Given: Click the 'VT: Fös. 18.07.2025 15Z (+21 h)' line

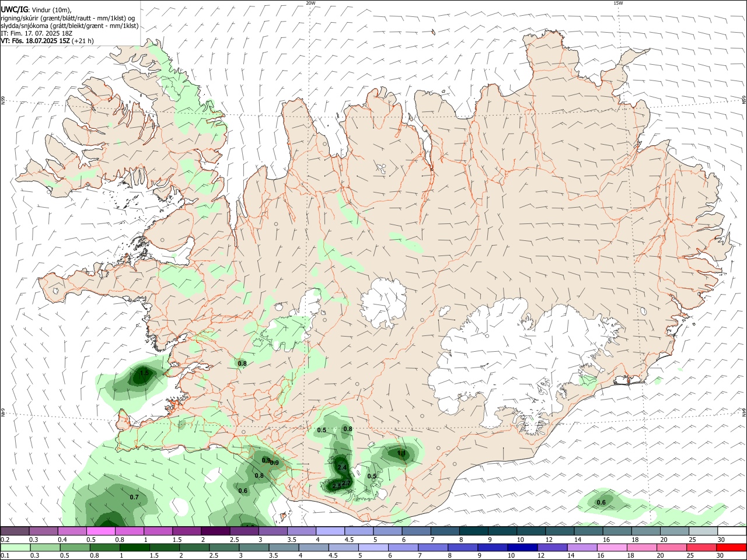Looking at the screenshot, I should click(x=47, y=41).
